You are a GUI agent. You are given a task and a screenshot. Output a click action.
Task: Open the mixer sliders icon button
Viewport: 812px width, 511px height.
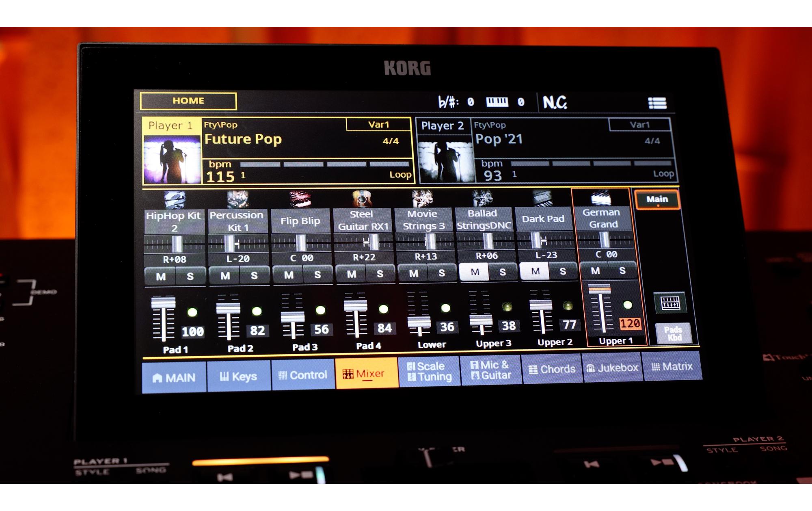coord(670,303)
